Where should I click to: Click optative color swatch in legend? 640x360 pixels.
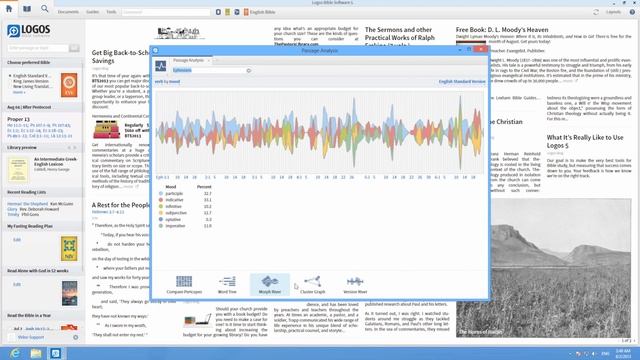[x=161, y=219]
